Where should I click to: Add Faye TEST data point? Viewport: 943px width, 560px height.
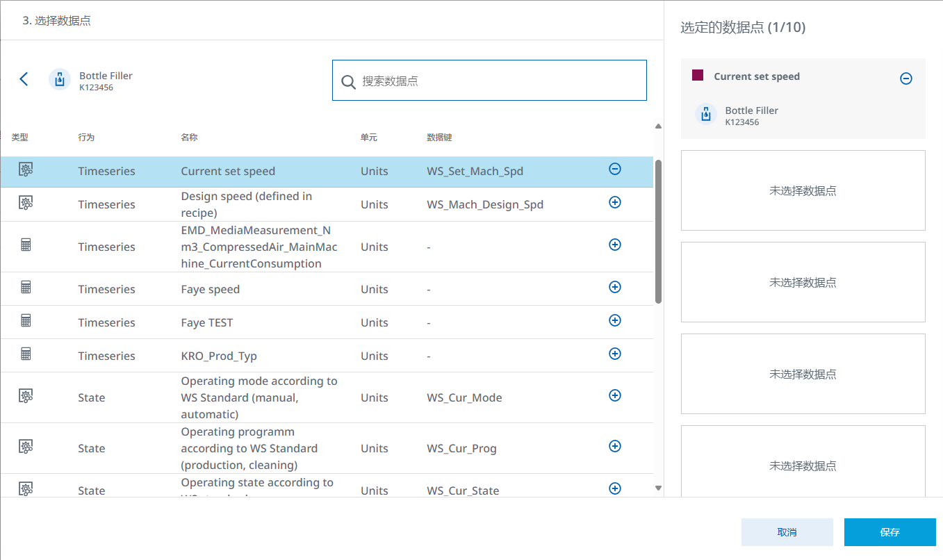click(x=614, y=320)
